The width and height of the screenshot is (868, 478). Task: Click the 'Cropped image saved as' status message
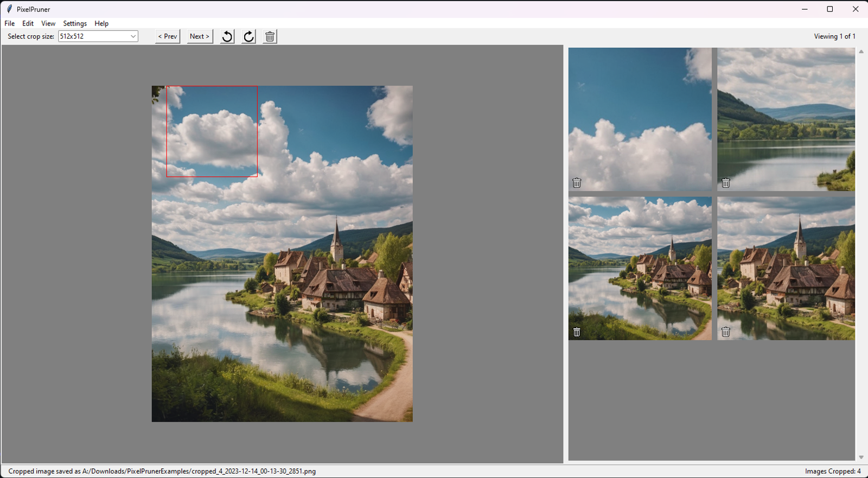[x=162, y=471]
